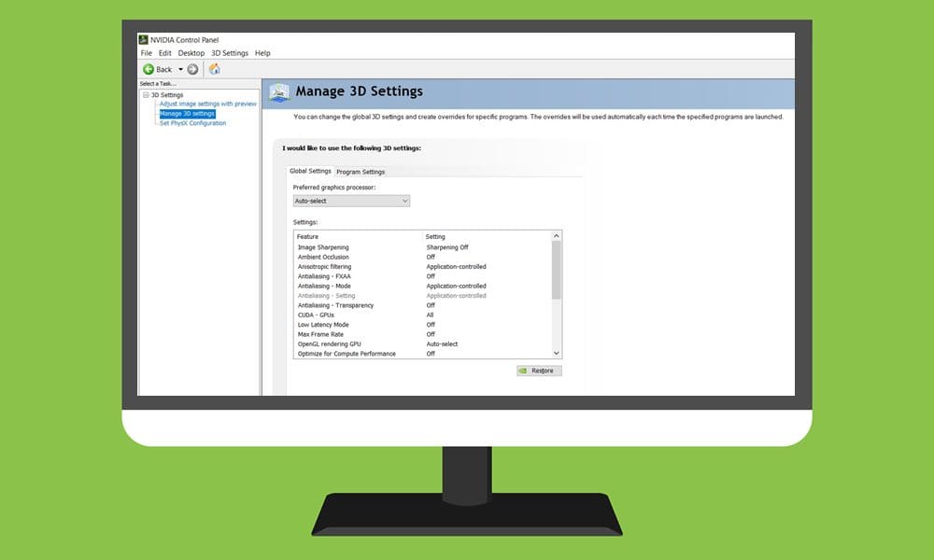Select the Max Frame Rate row
Image resolution: width=934 pixels, height=560 pixels.
tap(423, 334)
